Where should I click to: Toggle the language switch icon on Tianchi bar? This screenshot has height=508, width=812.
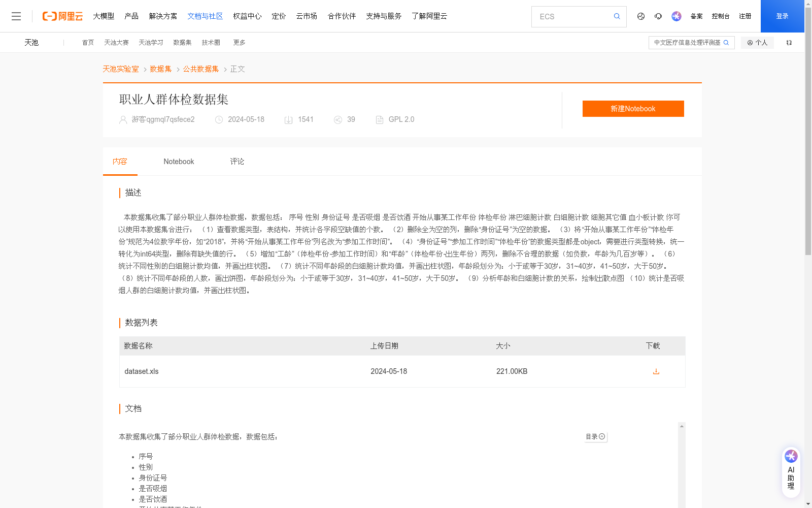pyautogui.click(x=789, y=42)
